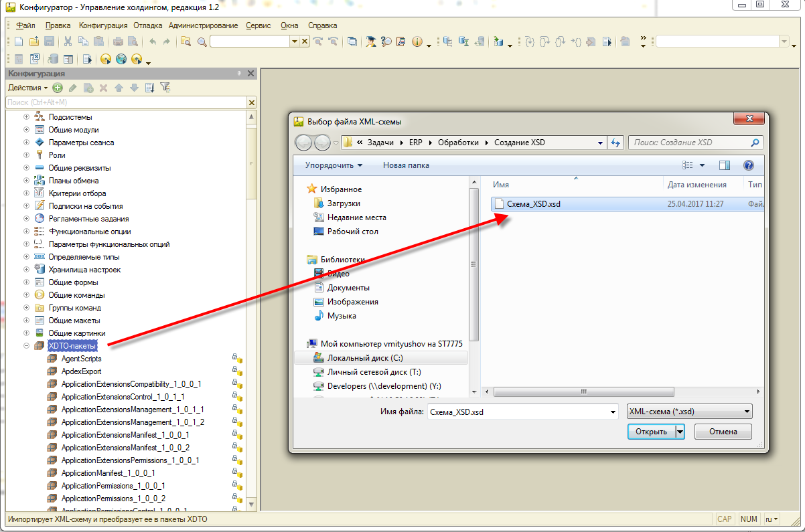Move item up in Configuration panel

click(x=119, y=88)
